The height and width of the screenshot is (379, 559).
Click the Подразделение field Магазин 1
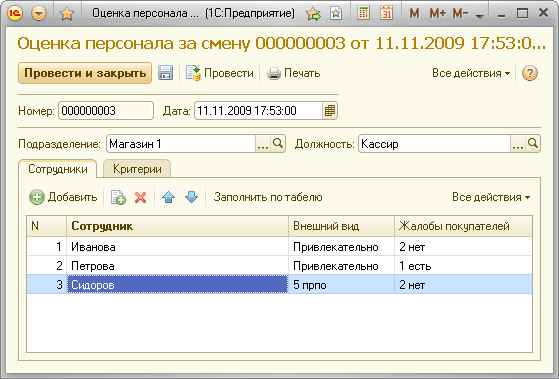tap(181, 144)
